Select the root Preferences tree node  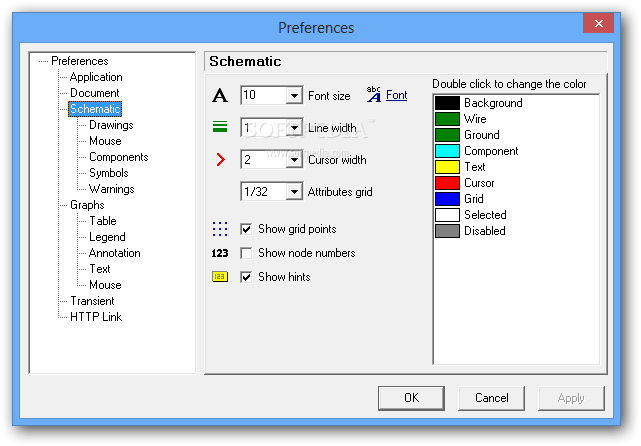(x=80, y=61)
